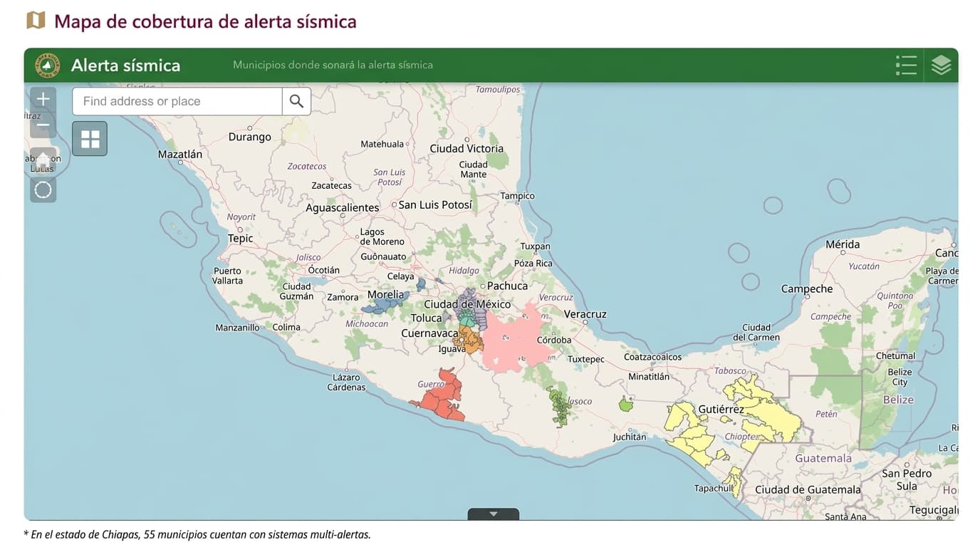980x547 pixels.
Task: Click the Veracruz city label
Action: pos(585,314)
